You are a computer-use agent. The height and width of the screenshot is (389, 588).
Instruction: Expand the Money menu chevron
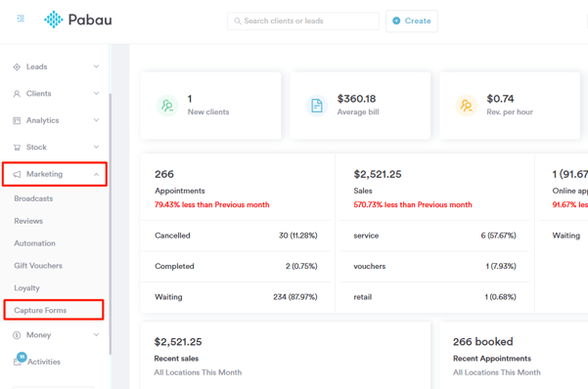tap(97, 334)
